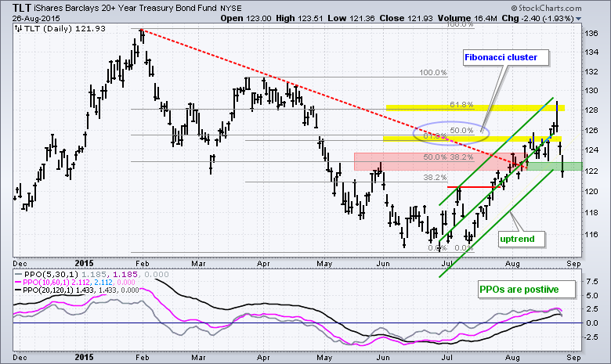Click the 132 price axis label
611x364 pixels.
tap(591, 72)
